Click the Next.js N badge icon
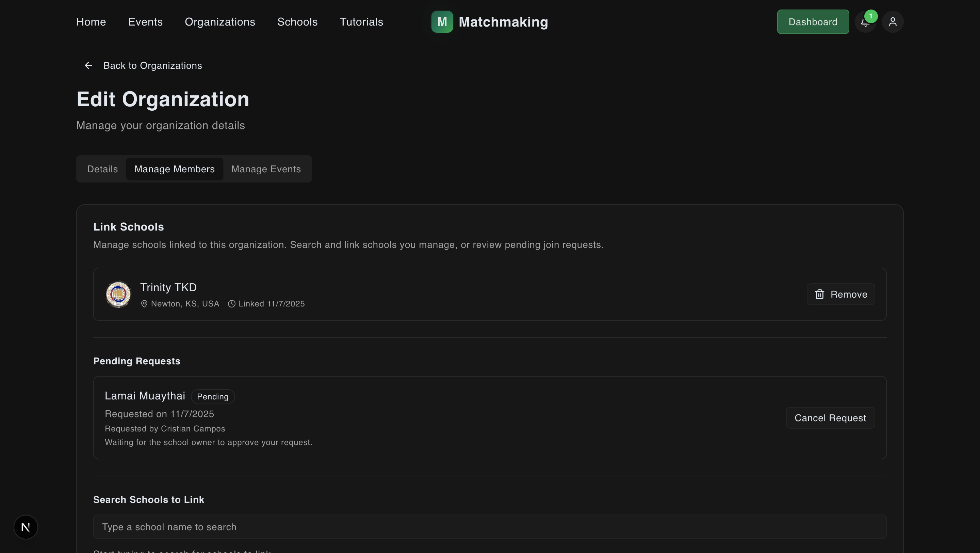Image resolution: width=980 pixels, height=553 pixels. (26, 527)
